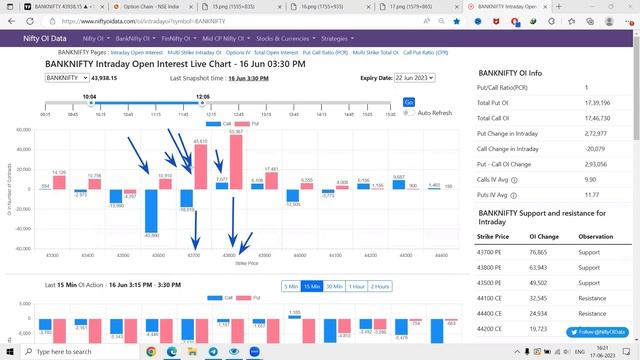Screen dimensions: 640x360
Task: Show hidden system tray icons chevron
Action: tap(517, 351)
